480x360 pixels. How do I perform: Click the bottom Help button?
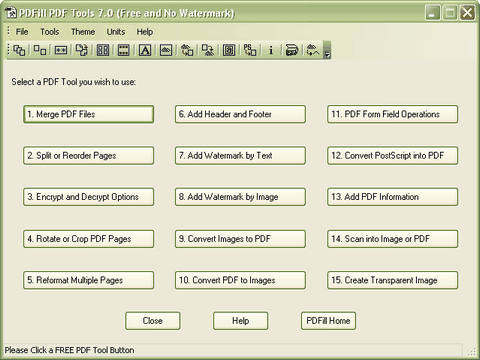(241, 321)
